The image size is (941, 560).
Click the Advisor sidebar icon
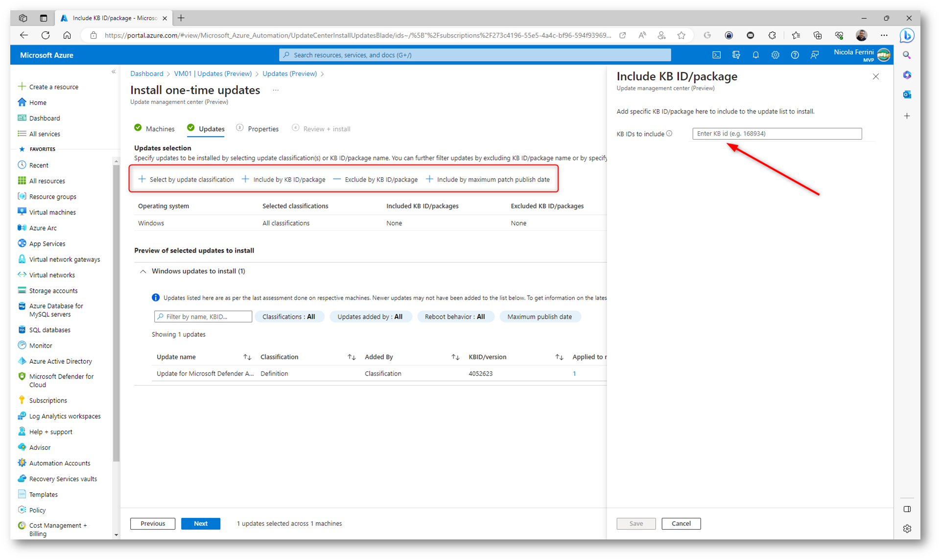[x=22, y=447]
